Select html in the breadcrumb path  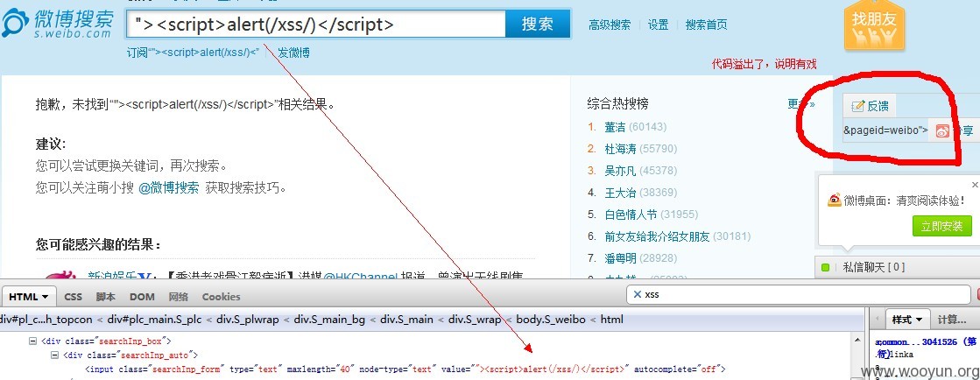point(612,320)
